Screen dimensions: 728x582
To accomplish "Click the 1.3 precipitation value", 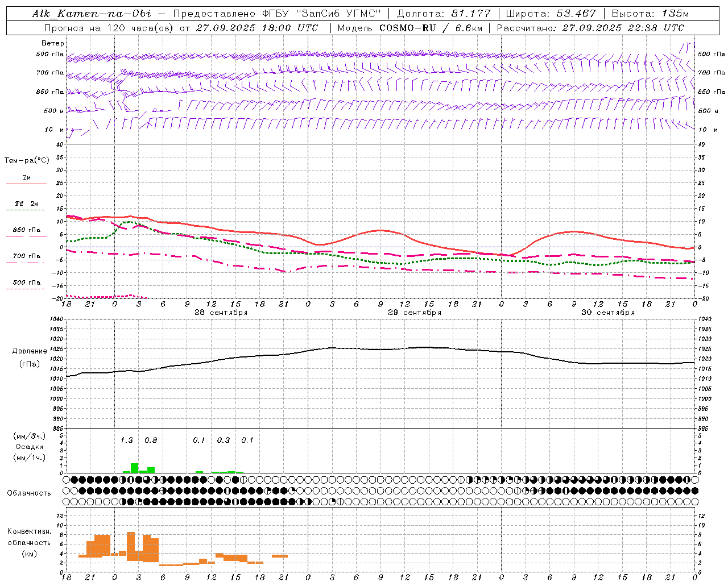I will click(126, 440).
